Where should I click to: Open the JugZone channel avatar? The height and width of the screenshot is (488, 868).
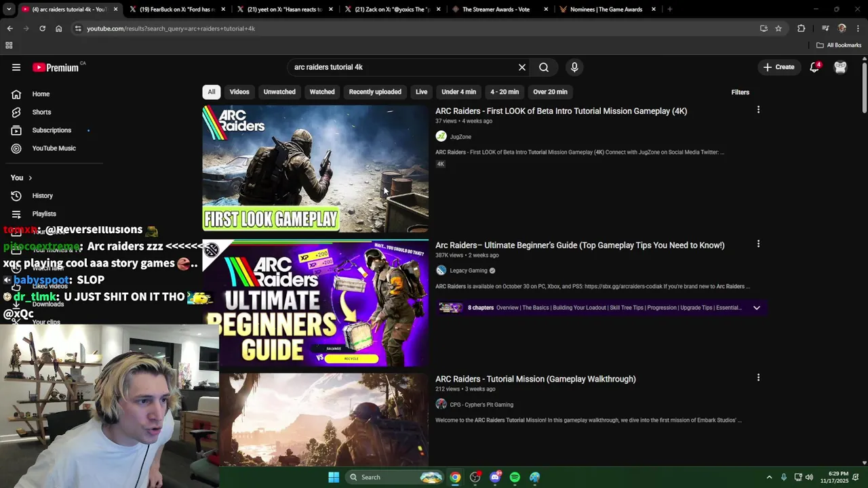pos(441,136)
